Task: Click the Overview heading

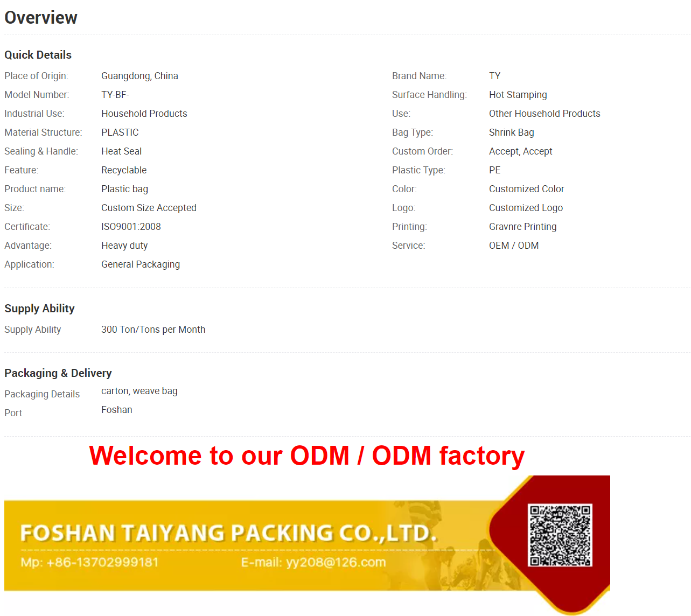Action: (41, 18)
